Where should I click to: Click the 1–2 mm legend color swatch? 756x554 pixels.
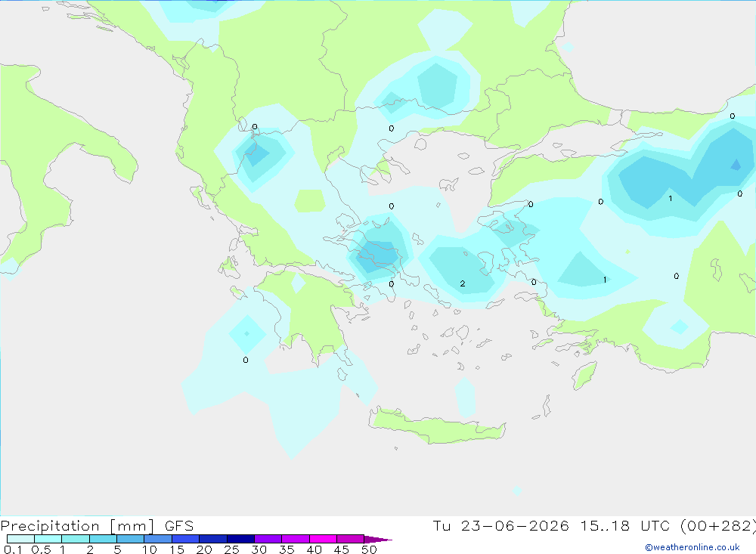coord(75,539)
